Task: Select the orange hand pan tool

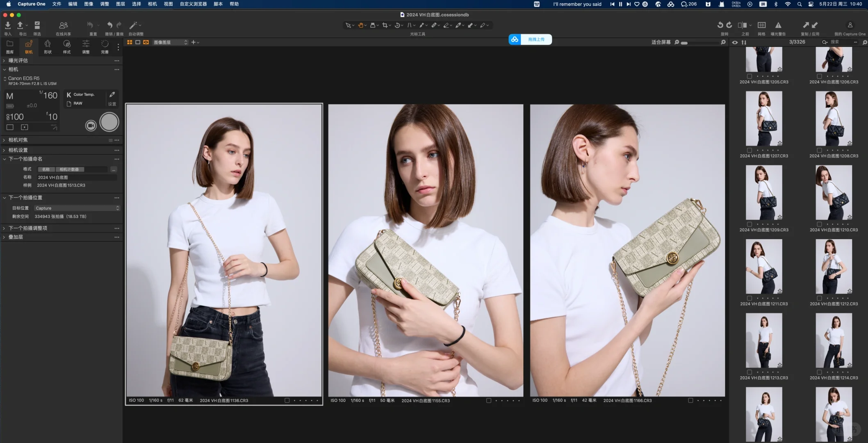Action: [x=360, y=25]
